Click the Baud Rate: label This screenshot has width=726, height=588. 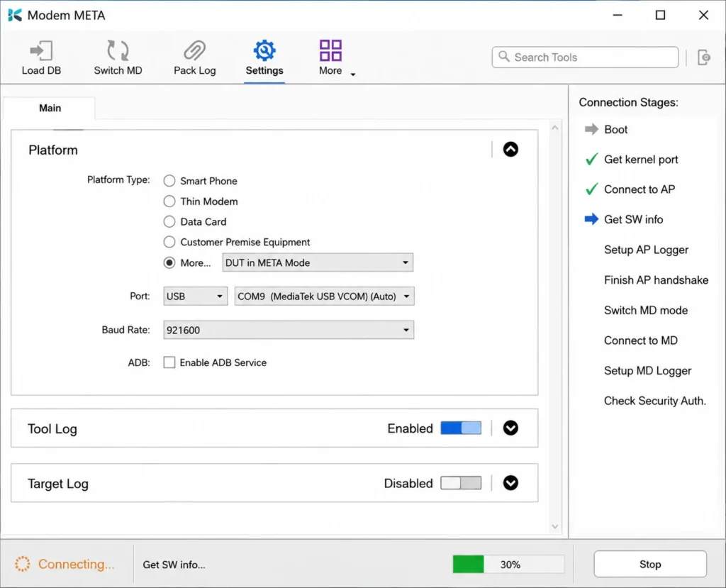[126, 329]
